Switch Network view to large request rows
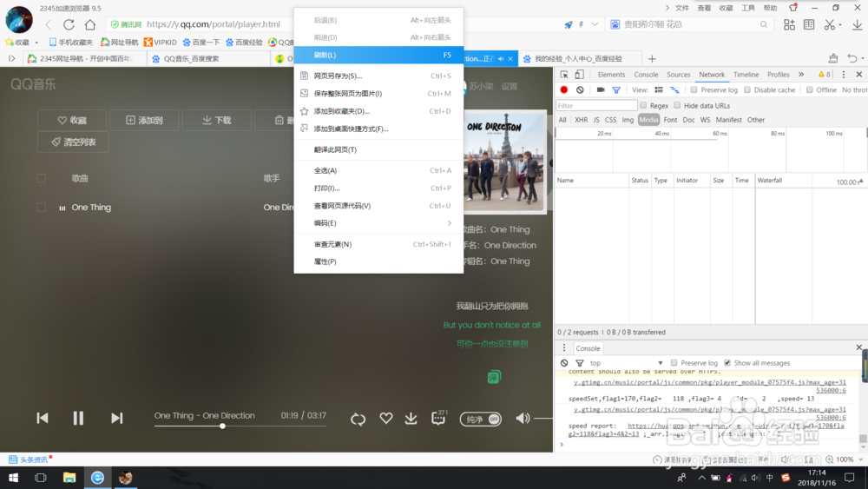This screenshot has height=489, width=868. point(659,89)
